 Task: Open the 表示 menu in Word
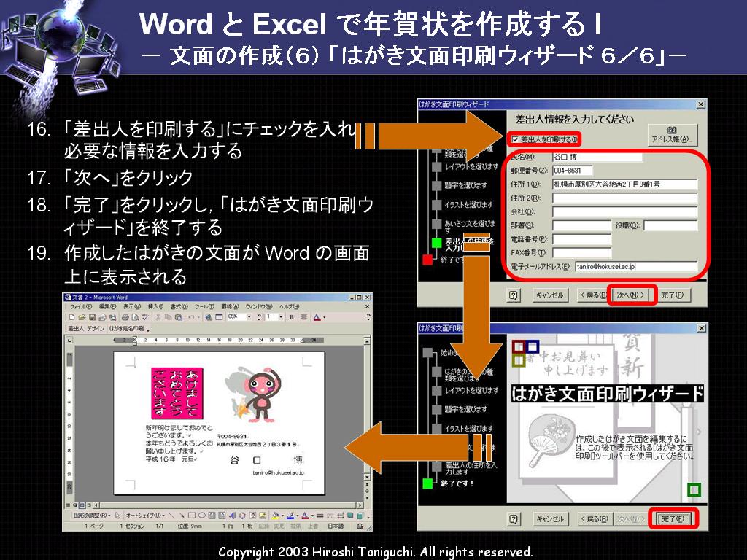click(132, 307)
